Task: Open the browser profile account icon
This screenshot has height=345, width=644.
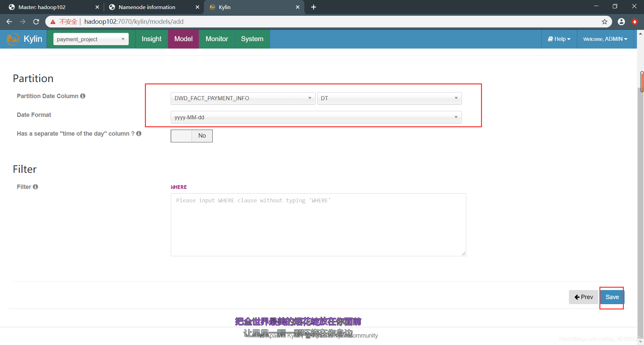Action: [x=621, y=22]
